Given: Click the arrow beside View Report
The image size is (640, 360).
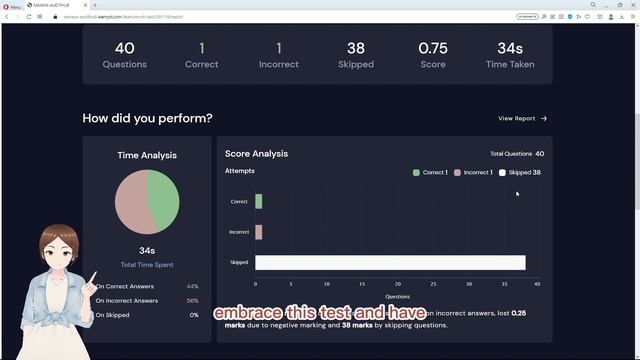Looking at the screenshot, I should click(544, 118).
